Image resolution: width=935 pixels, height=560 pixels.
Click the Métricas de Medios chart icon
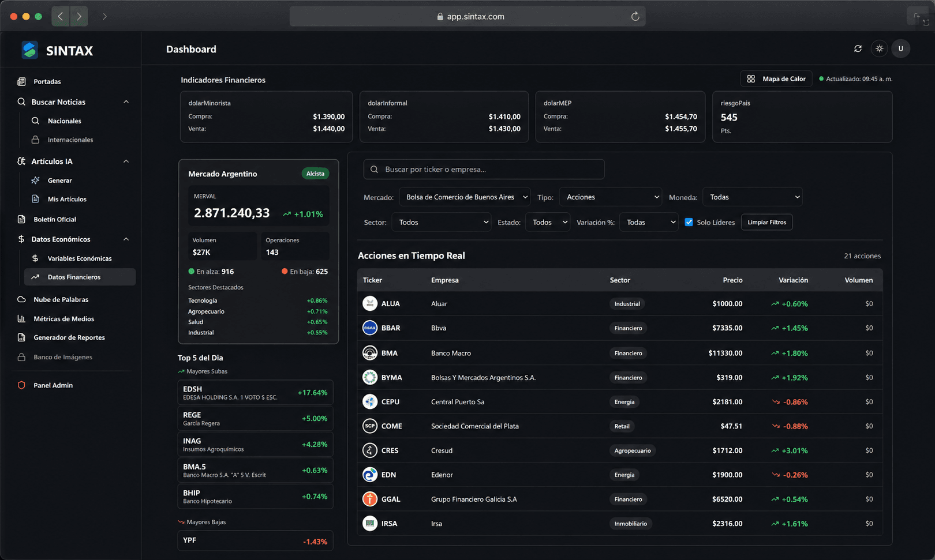tap(21, 318)
